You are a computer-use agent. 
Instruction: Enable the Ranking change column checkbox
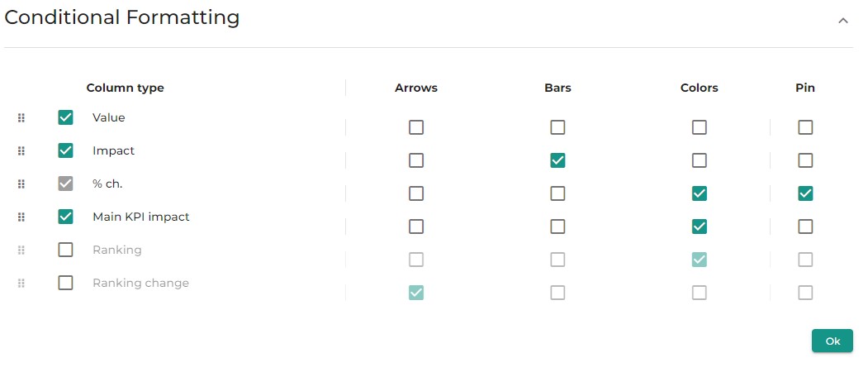65,284
